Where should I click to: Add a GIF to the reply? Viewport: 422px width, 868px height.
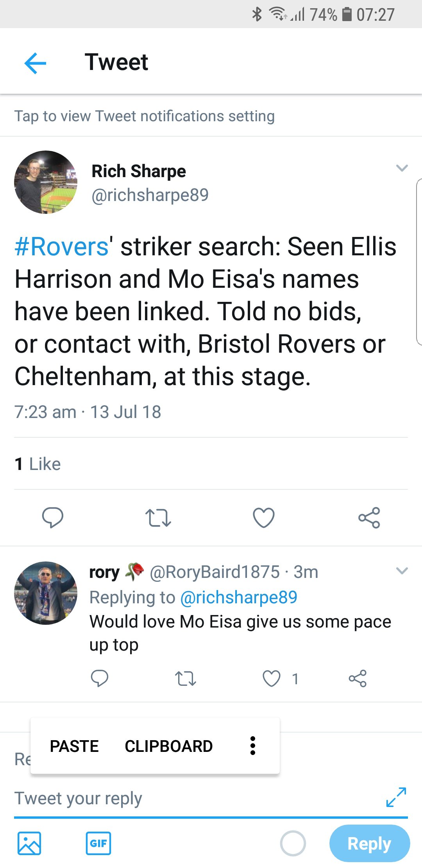(x=98, y=843)
